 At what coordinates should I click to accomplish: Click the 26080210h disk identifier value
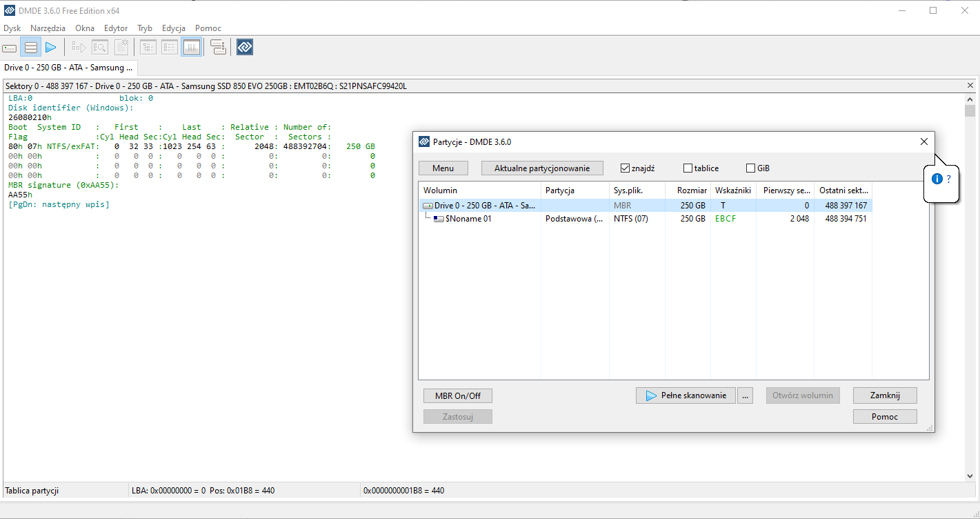30,117
